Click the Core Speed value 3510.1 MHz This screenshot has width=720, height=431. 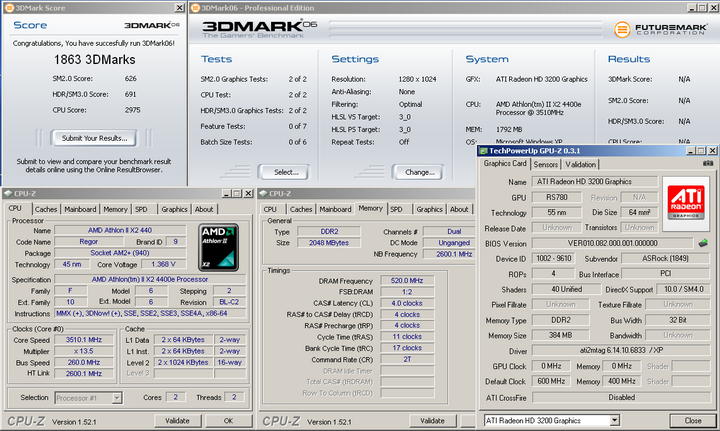pos(84,340)
